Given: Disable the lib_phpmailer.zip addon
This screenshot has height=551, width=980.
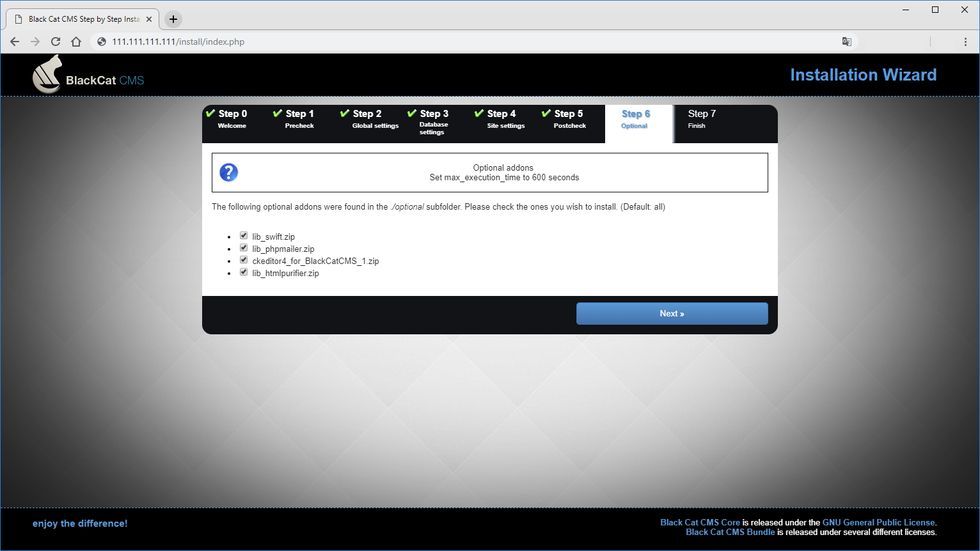Looking at the screenshot, I should click(244, 247).
